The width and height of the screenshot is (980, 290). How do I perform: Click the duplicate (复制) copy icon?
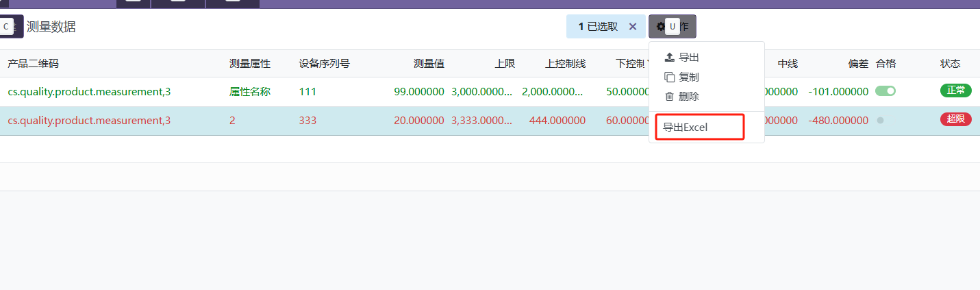670,77
